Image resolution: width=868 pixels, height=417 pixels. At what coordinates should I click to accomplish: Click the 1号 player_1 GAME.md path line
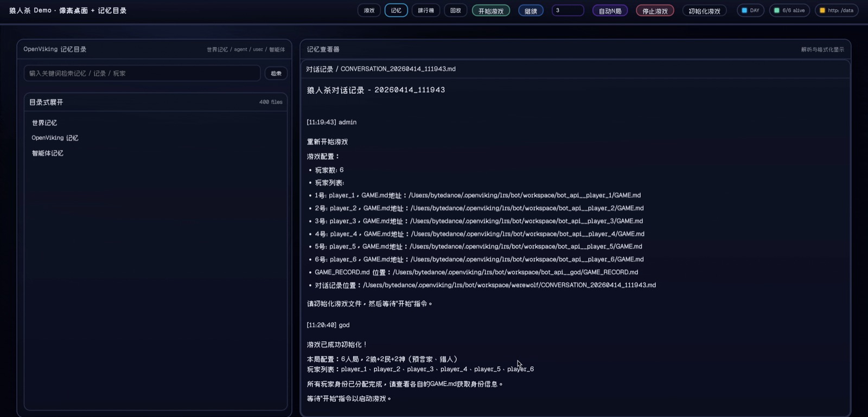point(477,195)
